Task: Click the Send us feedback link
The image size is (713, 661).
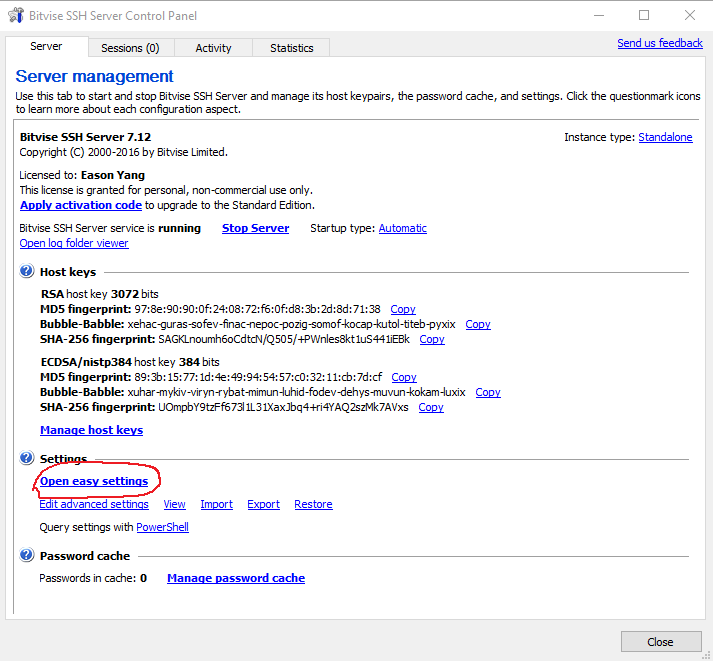Action: pyautogui.click(x=660, y=43)
